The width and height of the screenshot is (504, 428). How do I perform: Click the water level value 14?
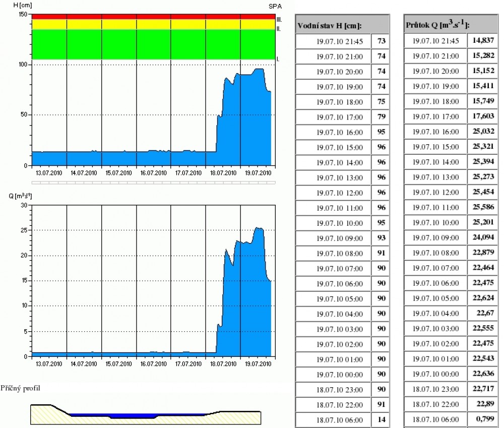pos(381,419)
